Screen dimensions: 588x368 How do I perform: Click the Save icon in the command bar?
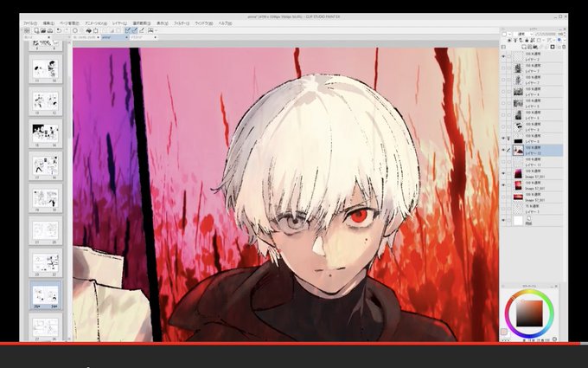(x=50, y=31)
